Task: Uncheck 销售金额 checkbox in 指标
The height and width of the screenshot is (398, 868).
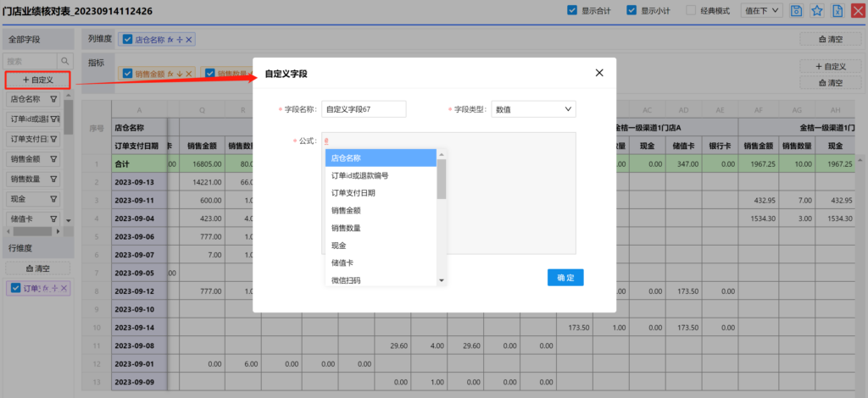Action: (128, 74)
